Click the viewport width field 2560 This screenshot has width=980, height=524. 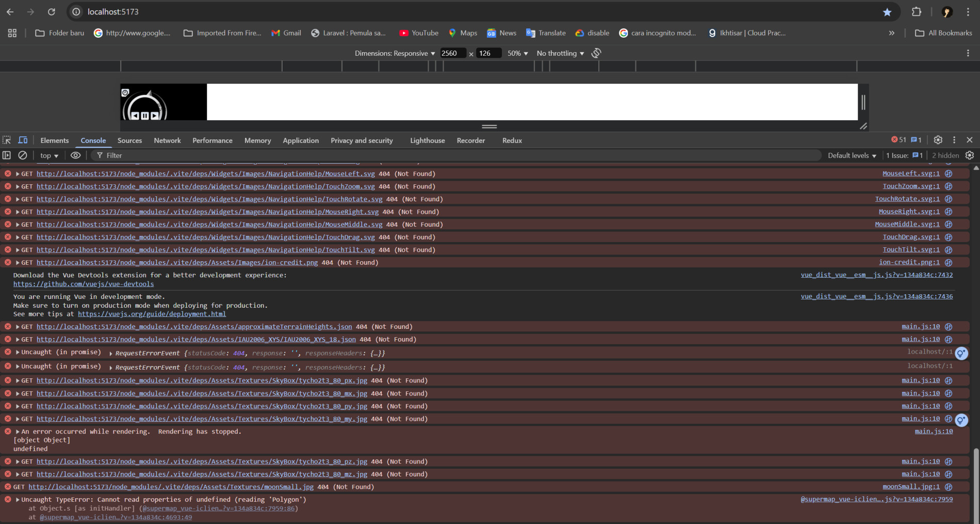453,53
